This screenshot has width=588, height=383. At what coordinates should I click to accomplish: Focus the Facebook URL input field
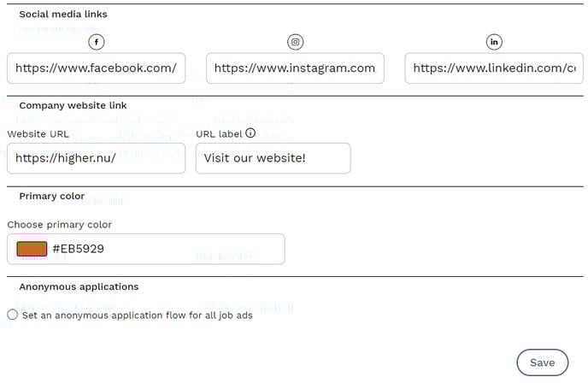[96, 68]
